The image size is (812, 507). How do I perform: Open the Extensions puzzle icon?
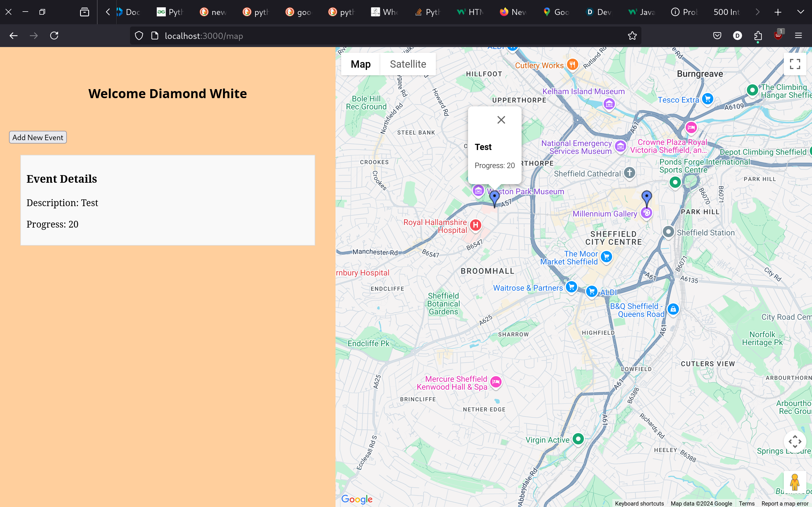point(758,36)
